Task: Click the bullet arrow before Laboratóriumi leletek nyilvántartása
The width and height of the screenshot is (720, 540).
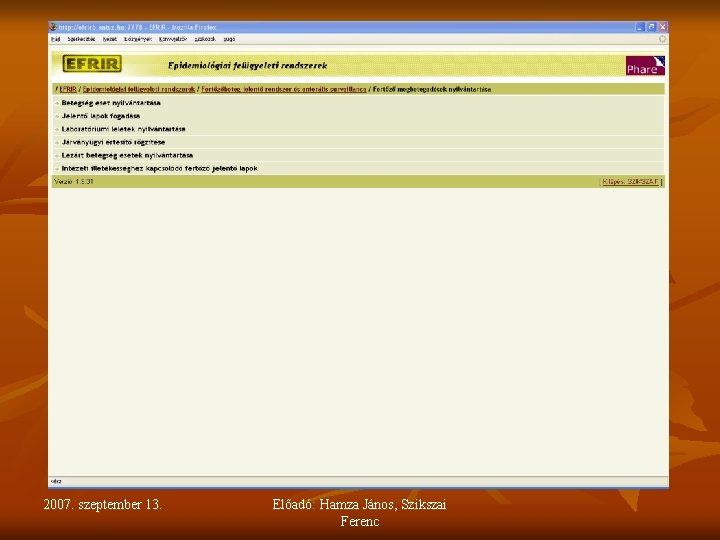Action: 57,129
